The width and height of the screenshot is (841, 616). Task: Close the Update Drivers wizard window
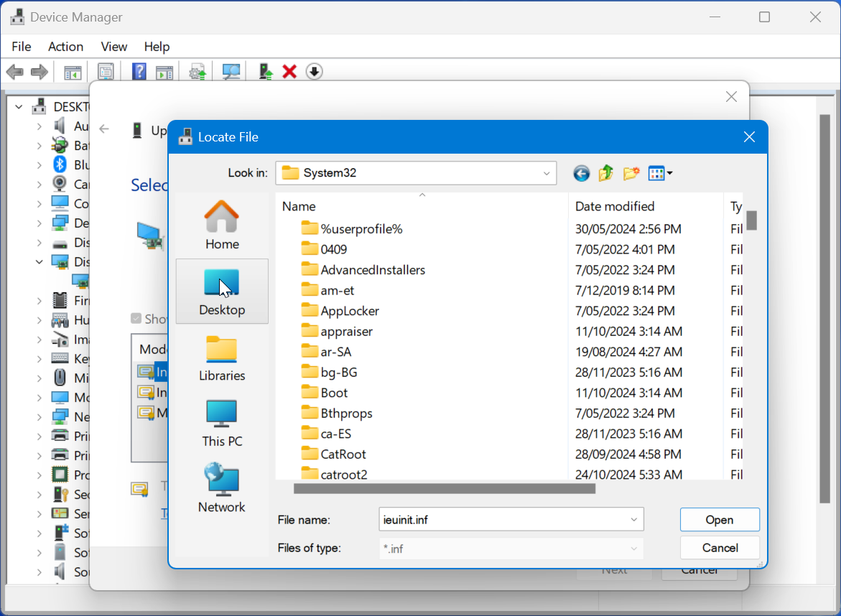pos(731,96)
